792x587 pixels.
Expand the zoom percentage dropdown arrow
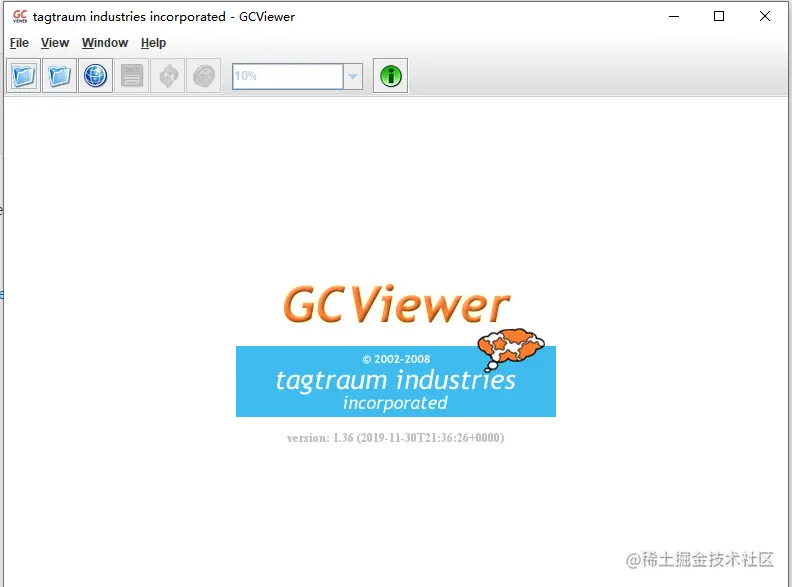353,76
